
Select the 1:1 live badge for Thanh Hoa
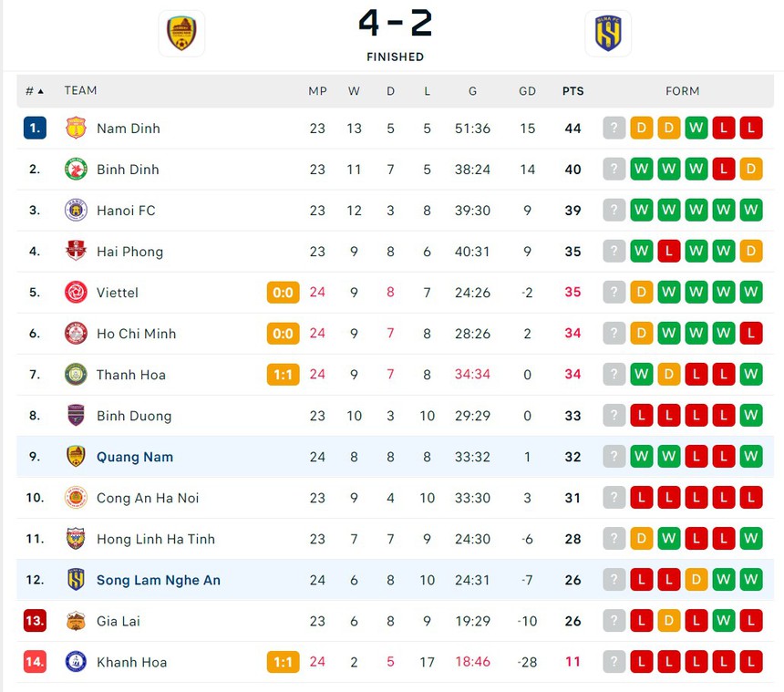pos(283,375)
